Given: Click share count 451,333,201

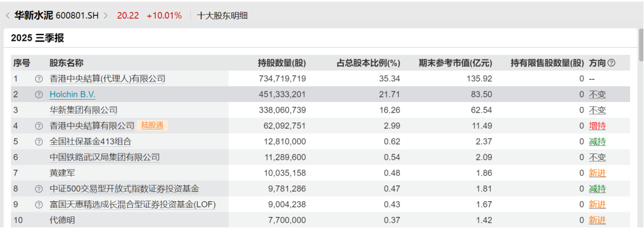Looking at the screenshot, I should (x=282, y=94).
